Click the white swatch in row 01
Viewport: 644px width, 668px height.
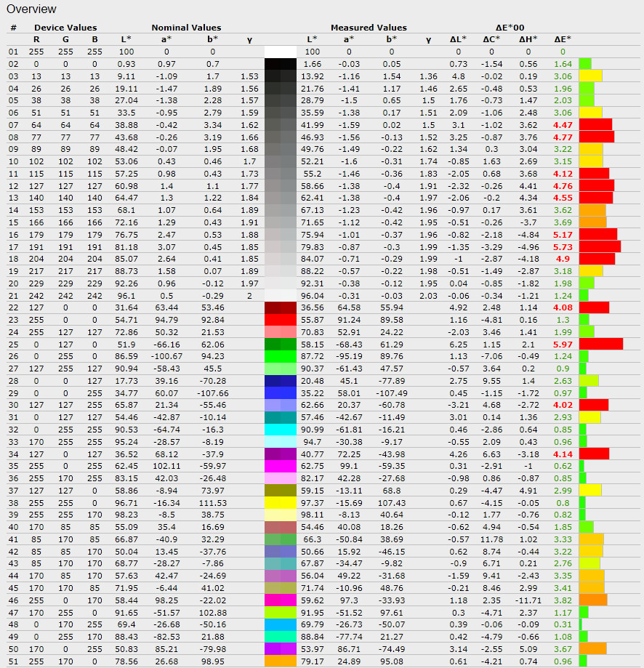pyautogui.click(x=281, y=52)
